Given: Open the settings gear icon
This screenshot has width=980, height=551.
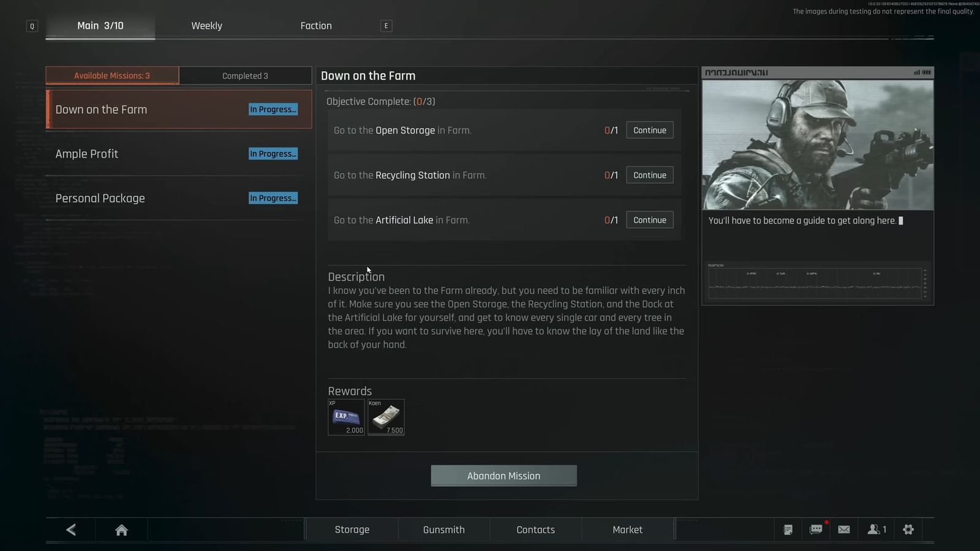Looking at the screenshot, I should [x=908, y=530].
